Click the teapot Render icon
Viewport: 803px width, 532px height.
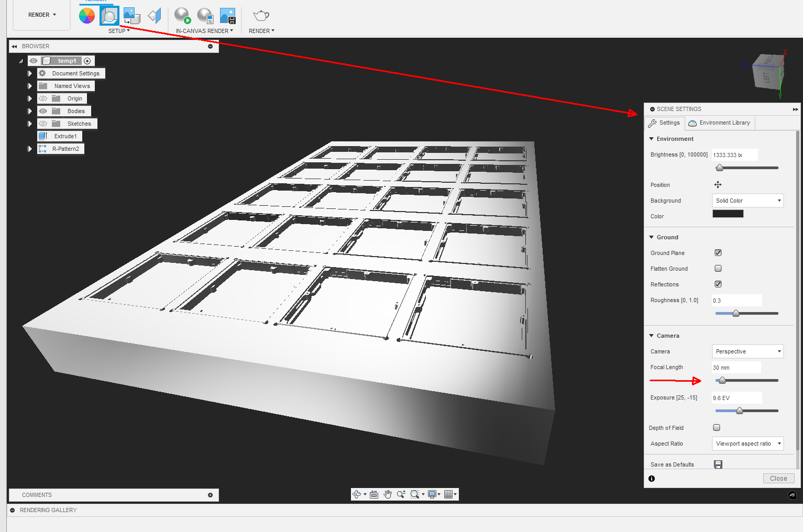point(260,15)
